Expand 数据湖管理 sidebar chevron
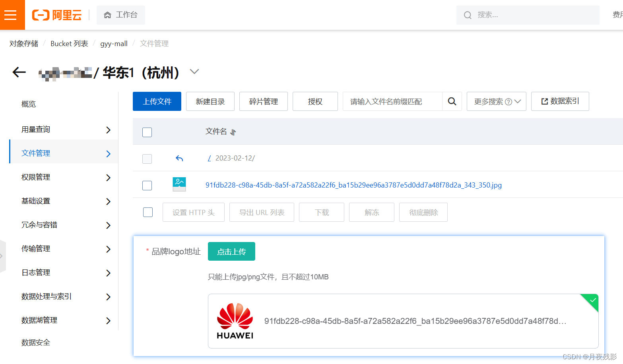 coord(108,321)
